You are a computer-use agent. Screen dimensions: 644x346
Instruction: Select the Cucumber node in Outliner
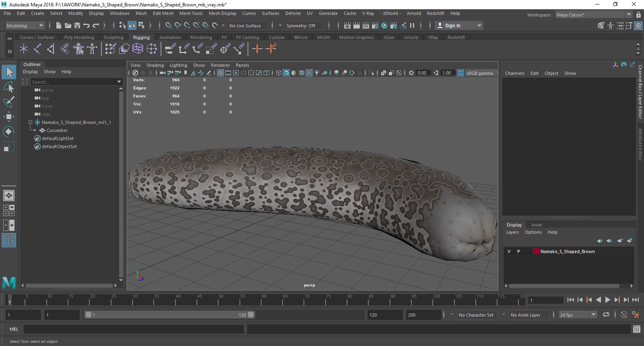[57, 130]
